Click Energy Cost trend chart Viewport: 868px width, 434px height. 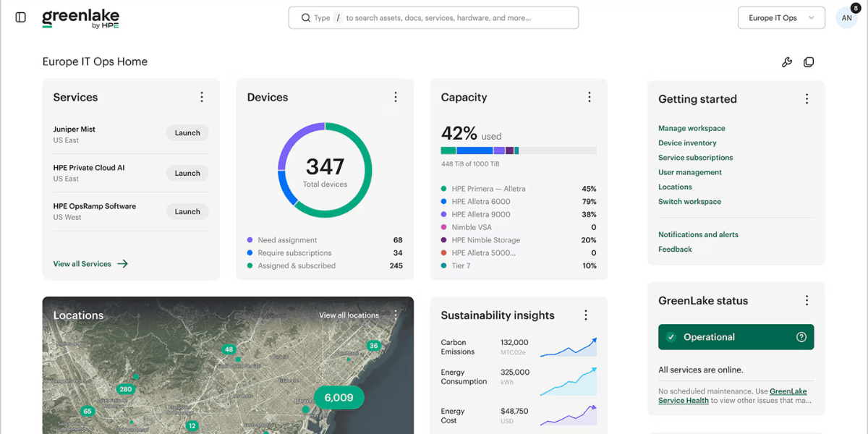[569, 415]
